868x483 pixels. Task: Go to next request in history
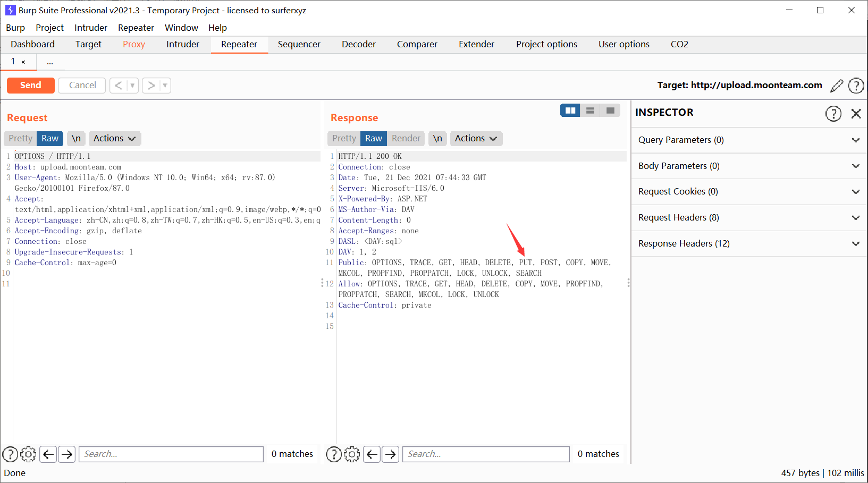[x=151, y=85]
